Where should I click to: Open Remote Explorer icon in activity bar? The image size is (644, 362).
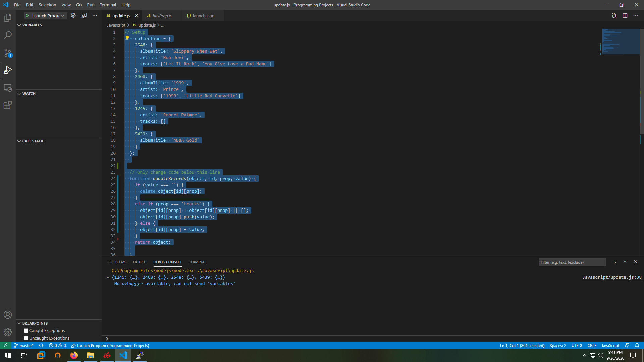pyautogui.click(x=8, y=88)
